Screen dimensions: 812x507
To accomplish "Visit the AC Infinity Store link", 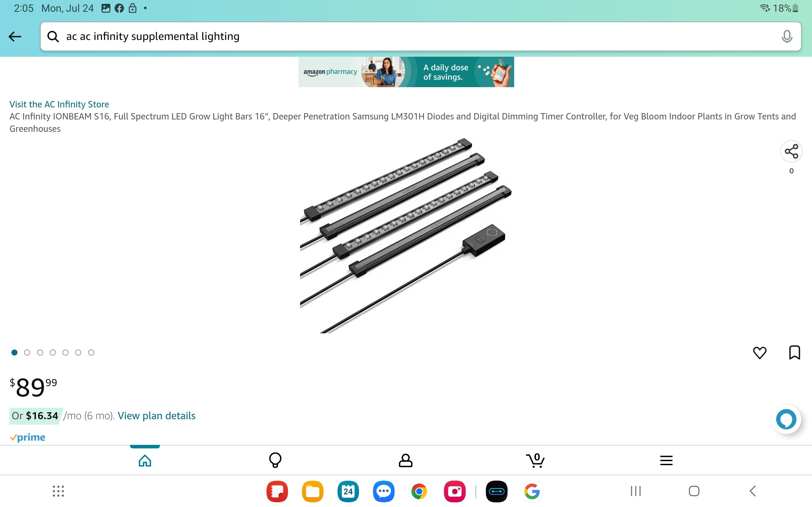I will click(59, 104).
